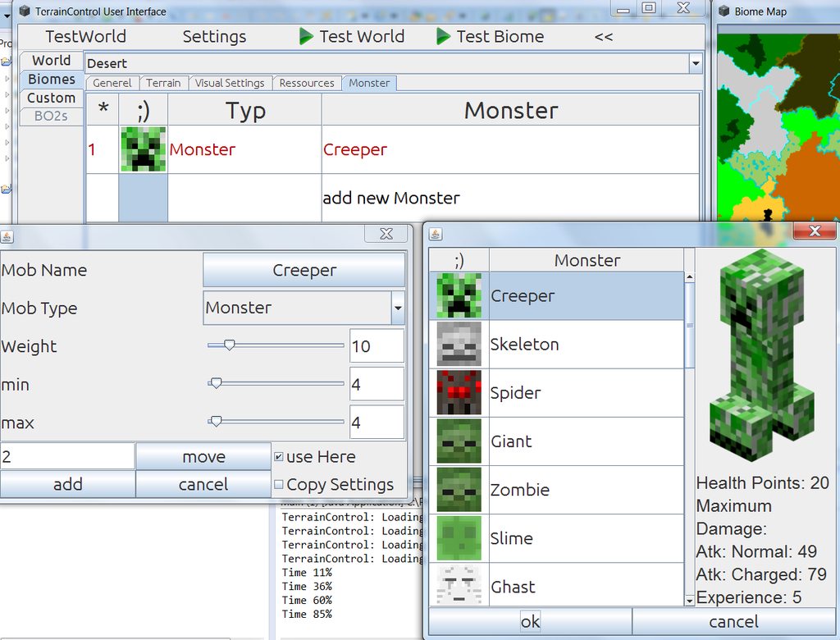Switch to the Visual Settings tab

(x=231, y=82)
